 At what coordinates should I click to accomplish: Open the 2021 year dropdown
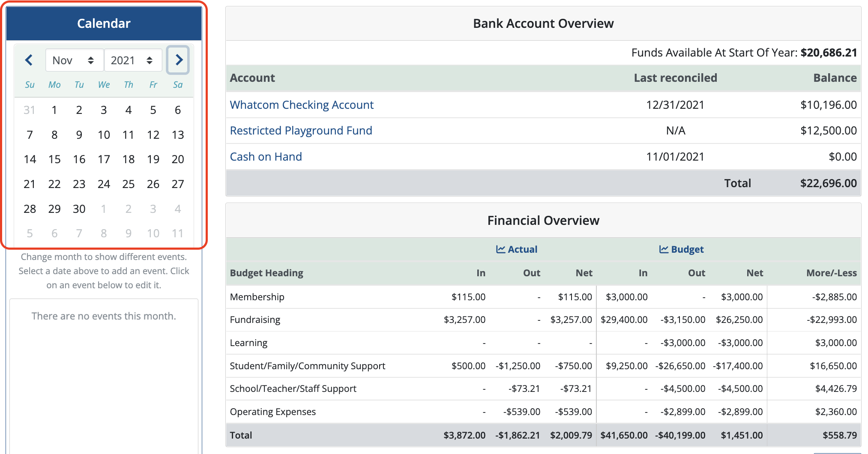point(133,60)
